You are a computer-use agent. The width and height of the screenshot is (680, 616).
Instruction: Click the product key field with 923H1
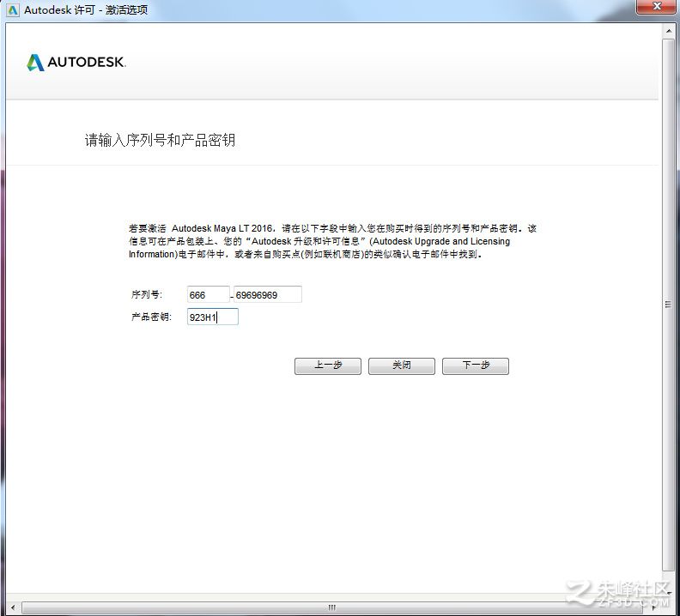(213, 317)
